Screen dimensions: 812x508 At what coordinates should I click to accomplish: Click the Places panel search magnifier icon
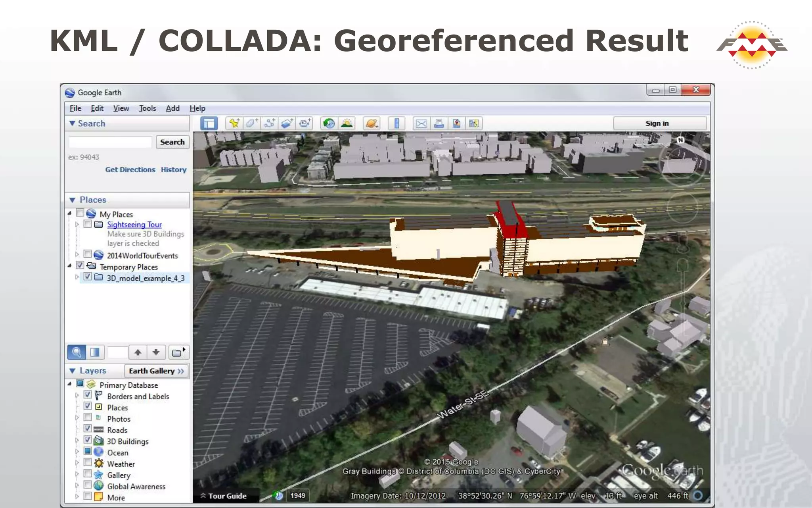pyautogui.click(x=76, y=352)
